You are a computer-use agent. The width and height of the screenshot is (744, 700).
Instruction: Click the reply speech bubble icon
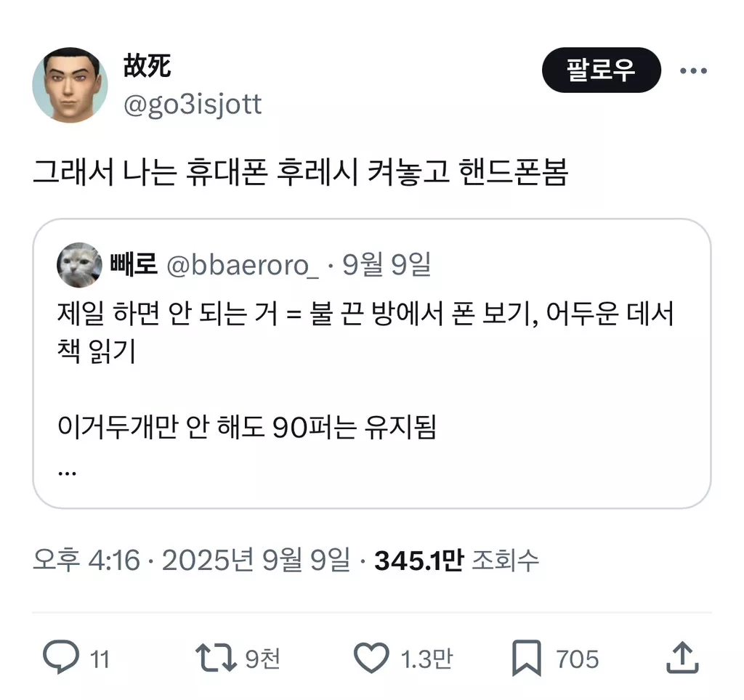coord(60,658)
